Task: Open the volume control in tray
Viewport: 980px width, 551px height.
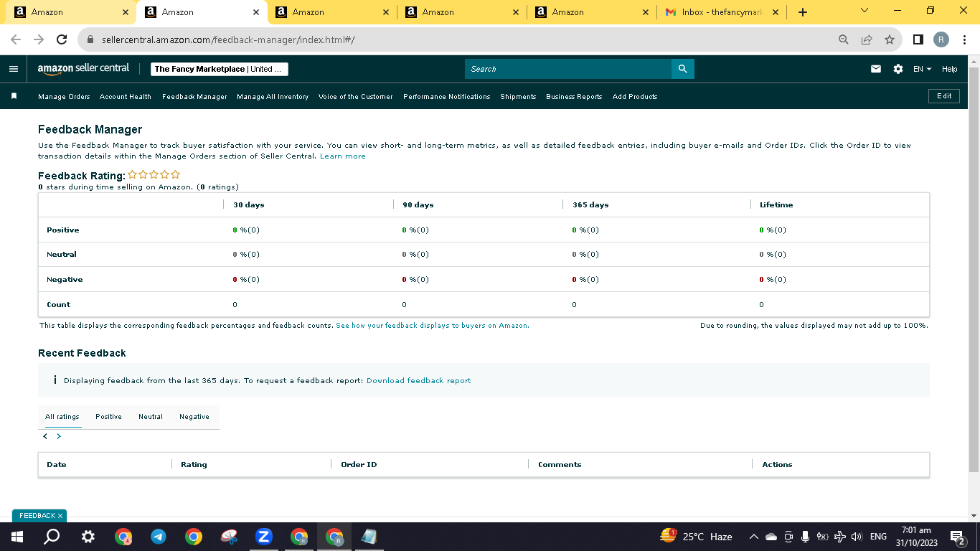Action: (x=857, y=537)
